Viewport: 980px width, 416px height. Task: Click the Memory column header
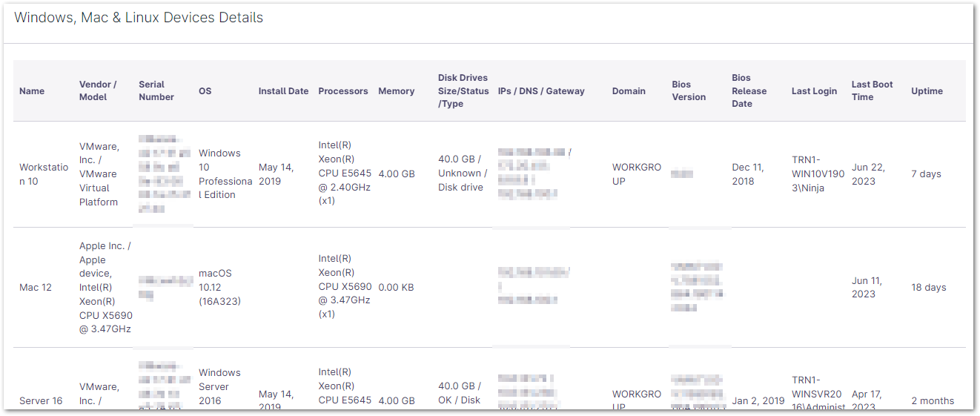pos(396,91)
